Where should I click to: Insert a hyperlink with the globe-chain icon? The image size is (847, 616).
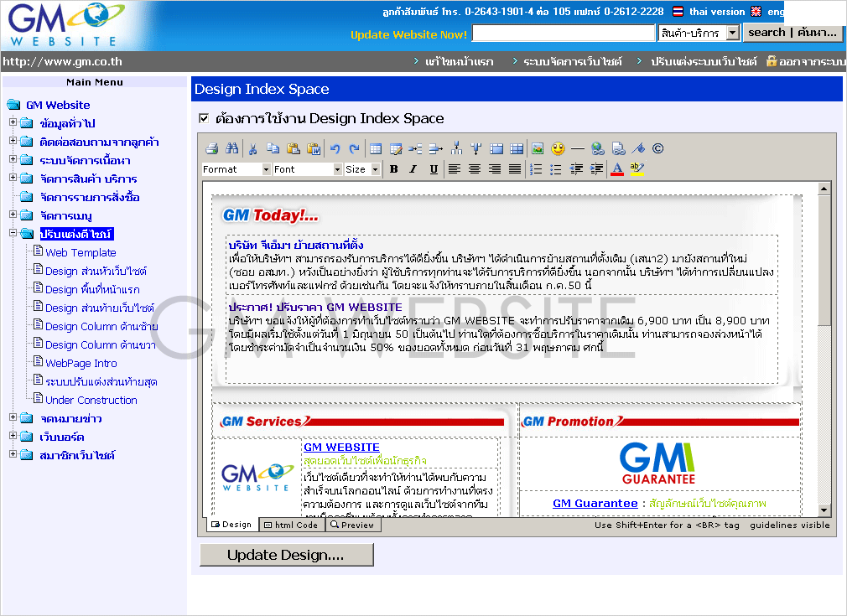click(x=597, y=148)
